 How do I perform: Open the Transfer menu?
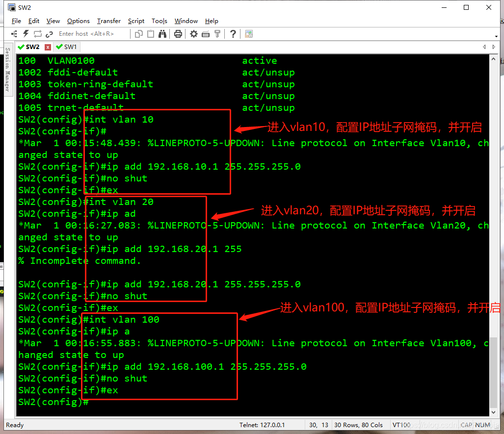(109, 21)
